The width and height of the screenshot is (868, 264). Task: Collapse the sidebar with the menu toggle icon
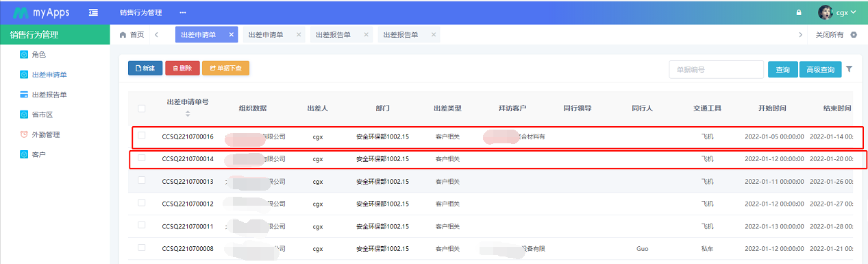[93, 12]
